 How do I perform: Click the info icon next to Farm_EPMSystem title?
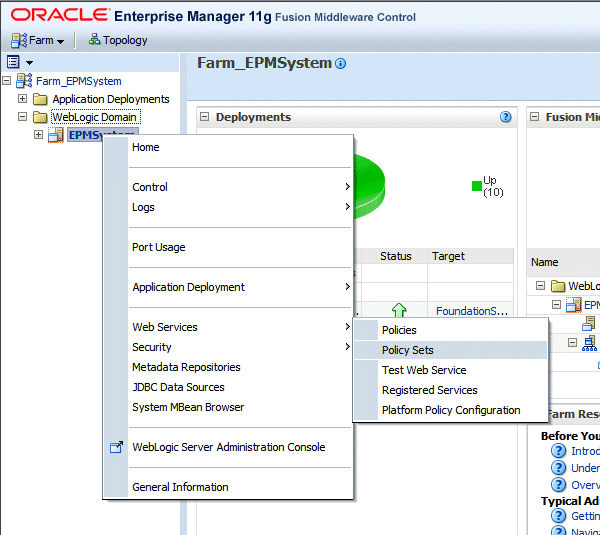340,64
